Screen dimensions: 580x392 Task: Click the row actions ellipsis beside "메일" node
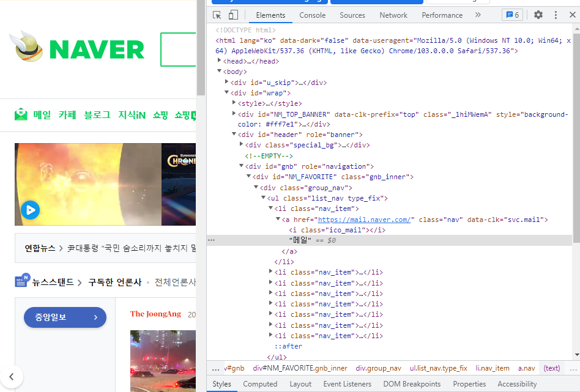pyautogui.click(x=211, y=240)
